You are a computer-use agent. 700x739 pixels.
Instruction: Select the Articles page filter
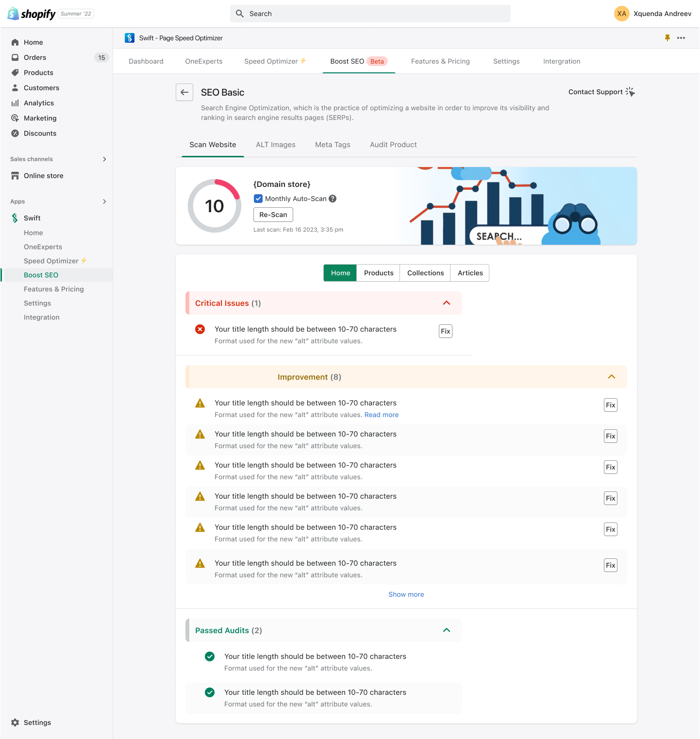[x=470, y=273]
